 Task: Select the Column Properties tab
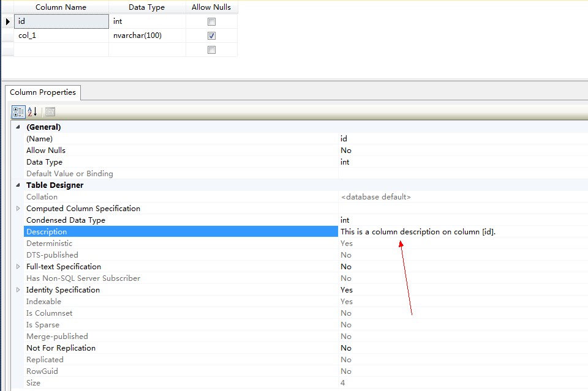point(43,92)
